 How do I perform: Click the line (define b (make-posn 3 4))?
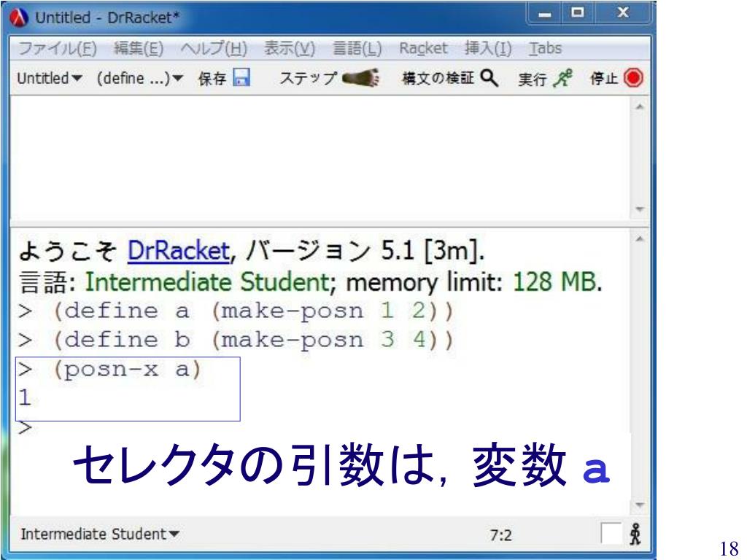pos(252,340)
